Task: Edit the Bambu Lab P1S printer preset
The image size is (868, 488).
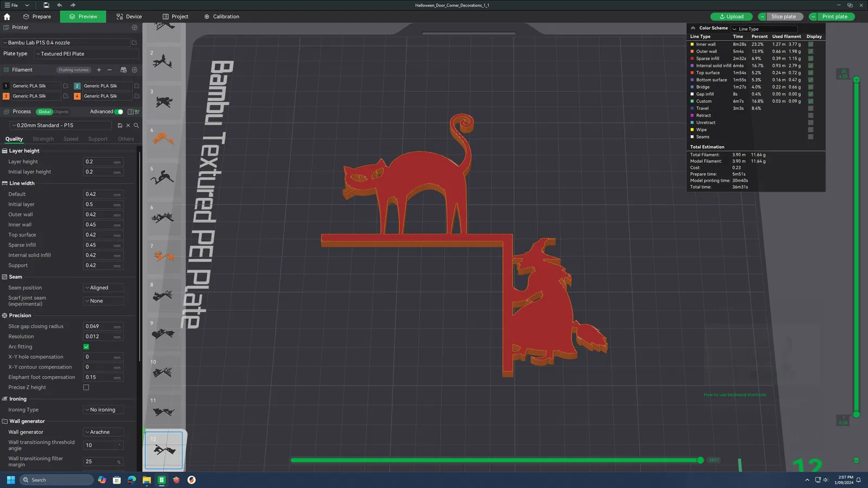Action: tap(134, 42)
